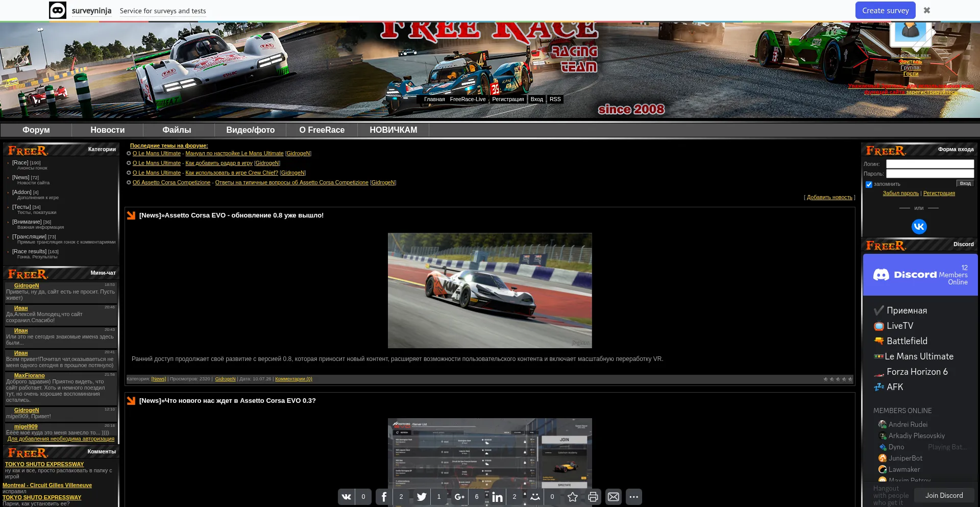Rate the update 0.8 post with stars
Image resolution: width=980 pixels, height=507 pixels.
click(x=838, y=379)
